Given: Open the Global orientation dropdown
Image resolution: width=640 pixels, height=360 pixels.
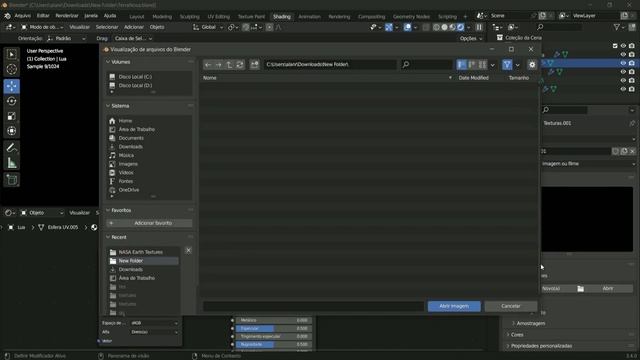Looking at the screenshot, I should coord(208,27).
